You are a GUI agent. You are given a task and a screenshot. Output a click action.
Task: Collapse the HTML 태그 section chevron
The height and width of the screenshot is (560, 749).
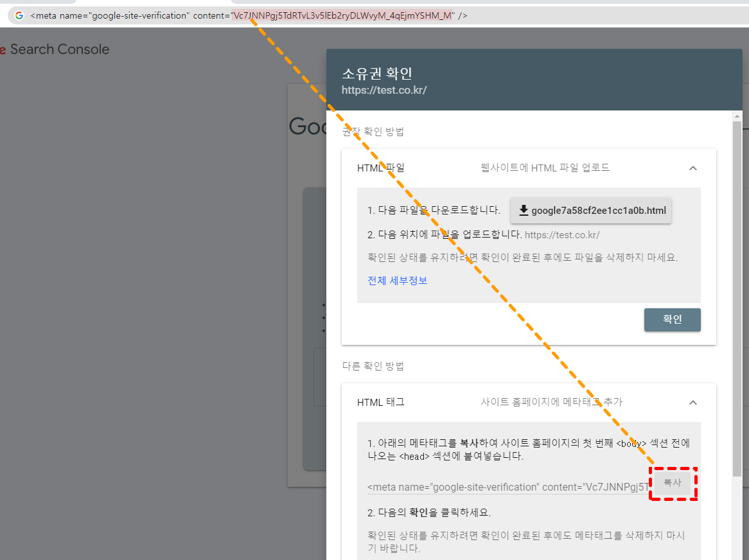pyautogui.click(x=693, y=403)
